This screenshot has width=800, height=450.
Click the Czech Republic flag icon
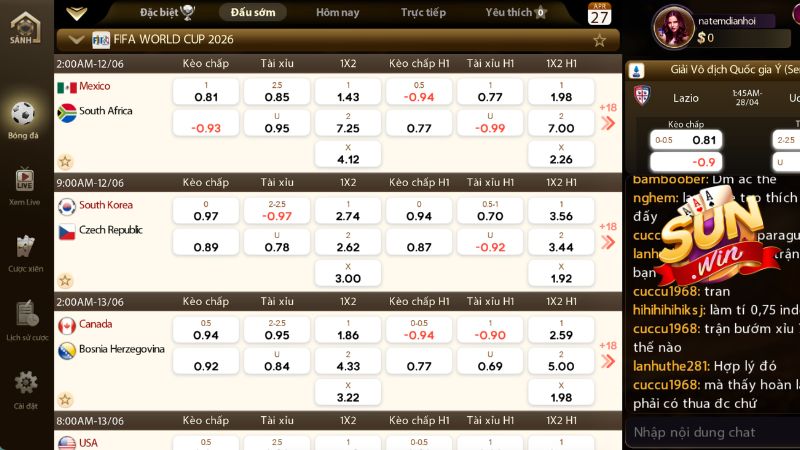[67, 232]
